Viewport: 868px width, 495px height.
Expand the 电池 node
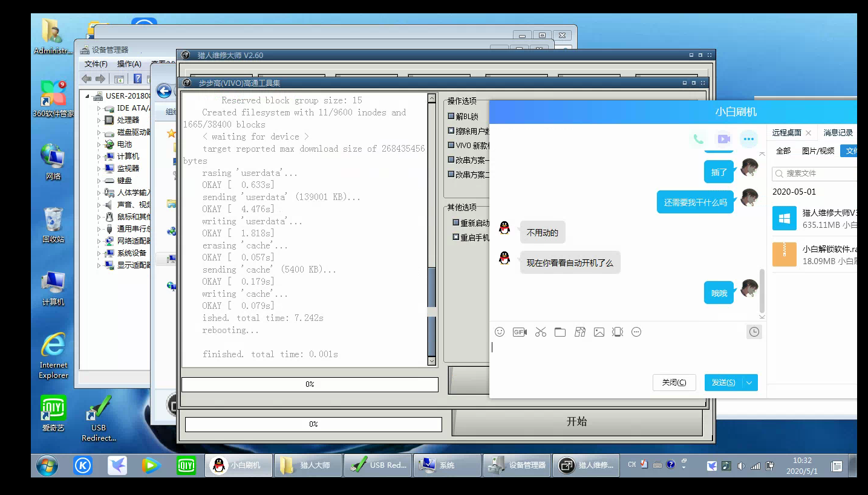click(x=99, y=144)
